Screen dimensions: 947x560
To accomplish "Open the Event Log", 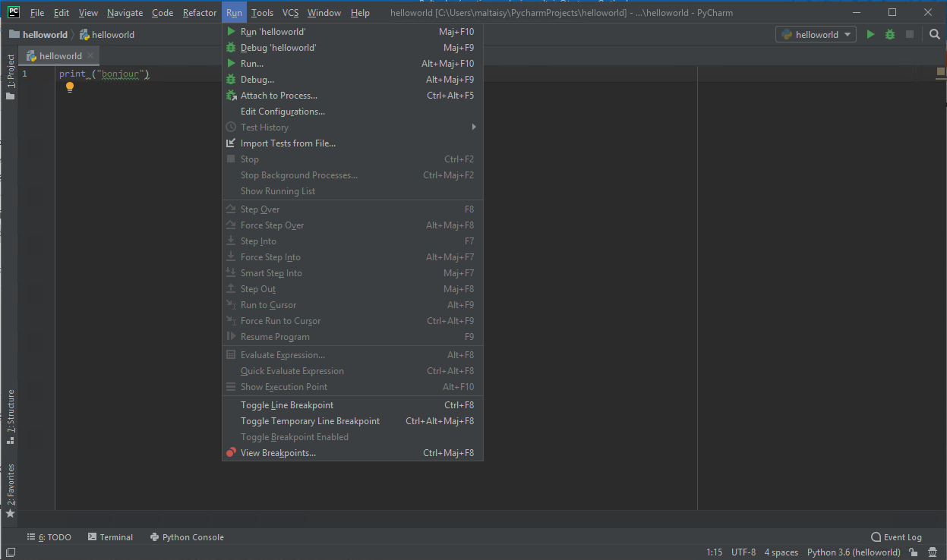I will coord(896,537).
